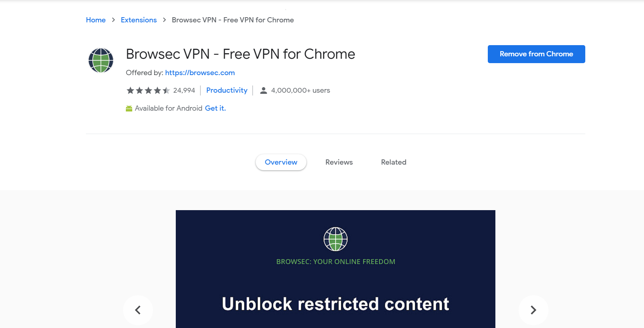Click the star rating icons
The image size is (644, 328).
[x=148, y=91]
